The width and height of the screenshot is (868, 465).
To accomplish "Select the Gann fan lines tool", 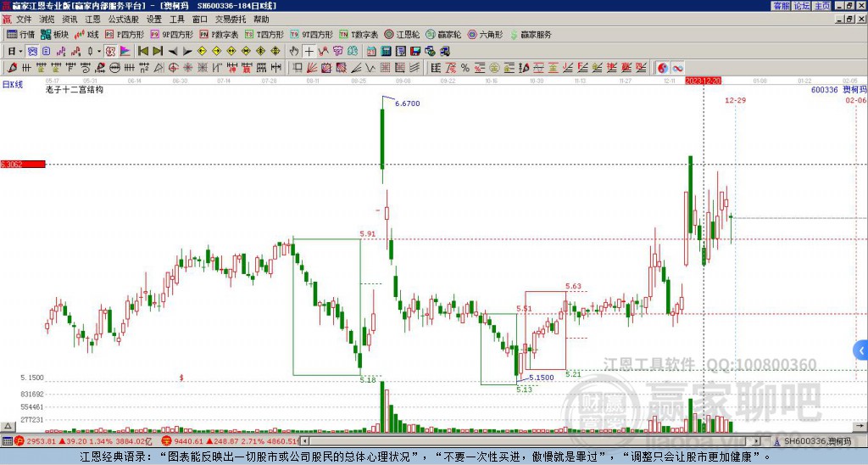I will [311, 68].
